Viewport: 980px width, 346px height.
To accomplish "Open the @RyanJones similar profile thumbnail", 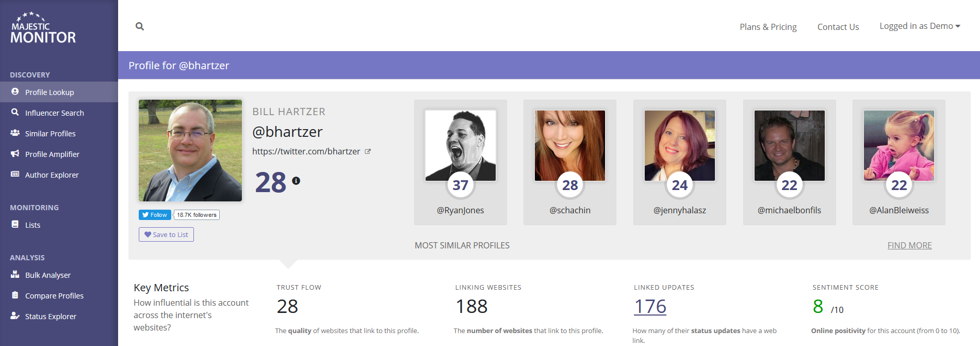I will pyautogui.click(x=461, y=146).
